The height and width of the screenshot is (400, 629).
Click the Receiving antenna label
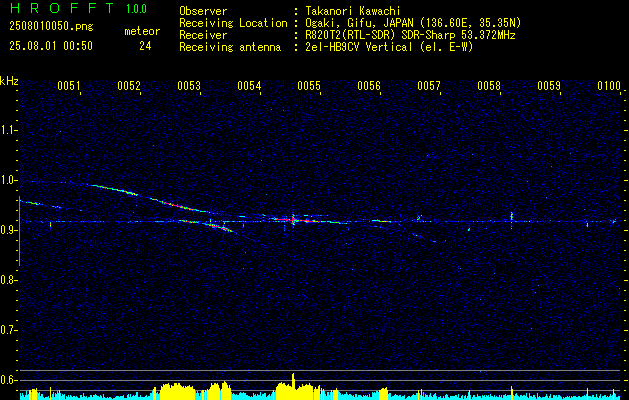pos(230,47)
